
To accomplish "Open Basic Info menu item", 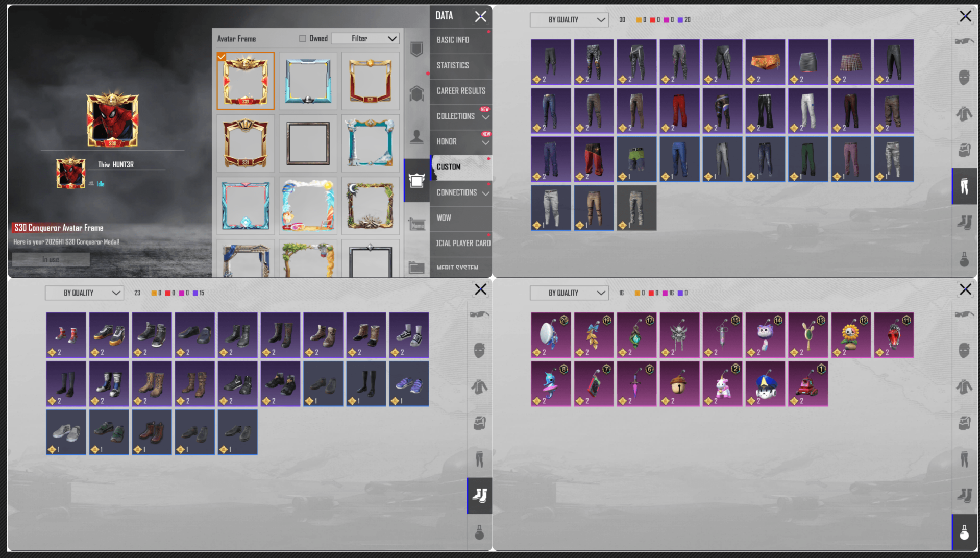I will click(461, 40).
